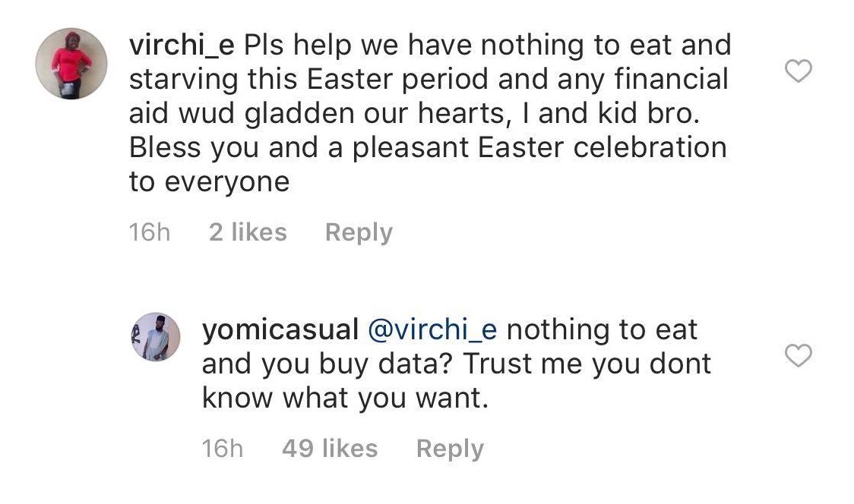Reply to yomicasual's comment
Screen dimensions: 854x504
click(x=449, y=449)
